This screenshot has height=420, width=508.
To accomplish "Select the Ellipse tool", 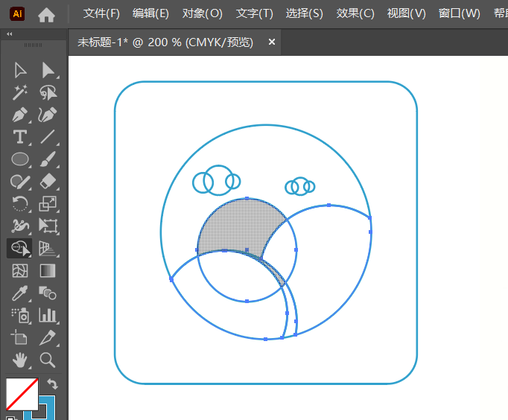I will pyautogui.click(x=20, y=159).
